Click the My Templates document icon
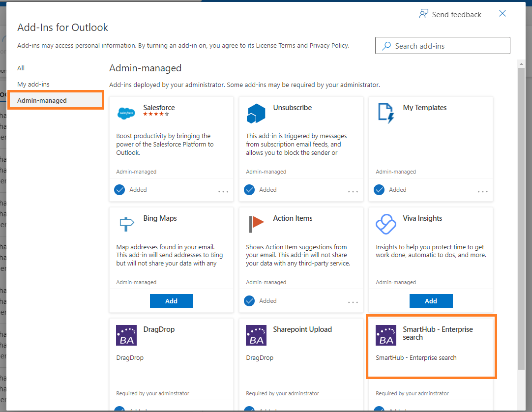This screenshot has height=412, width=532. (386, 113)
